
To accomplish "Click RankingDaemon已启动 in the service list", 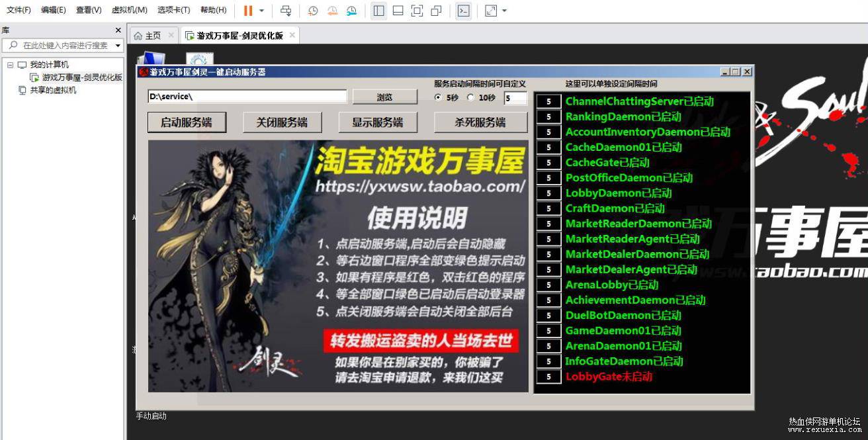I will [x=623, y=117].
